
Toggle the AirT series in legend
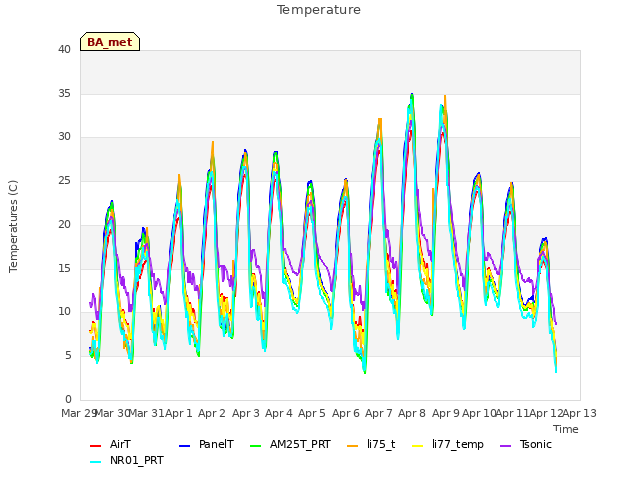click(x=110, y=444)
